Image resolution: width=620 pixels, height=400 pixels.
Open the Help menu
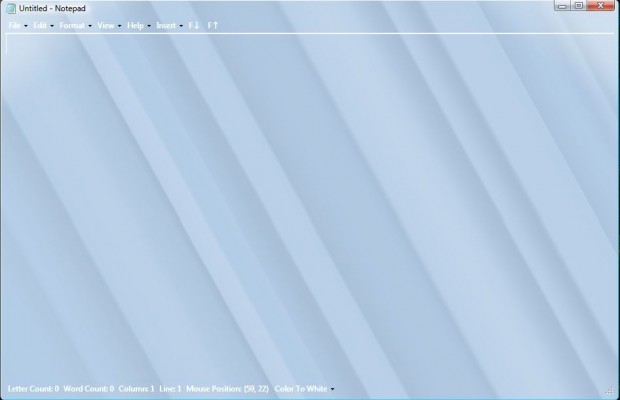(x=138, y=25)
